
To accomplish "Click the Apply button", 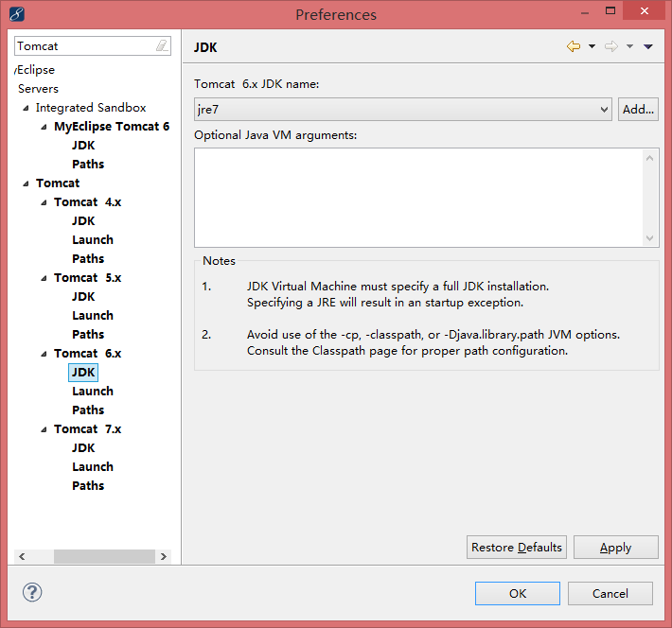I will click(616, 547).
